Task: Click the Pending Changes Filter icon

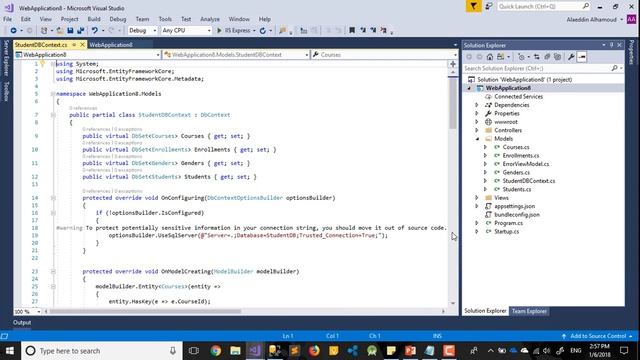Action: (521, 57)
